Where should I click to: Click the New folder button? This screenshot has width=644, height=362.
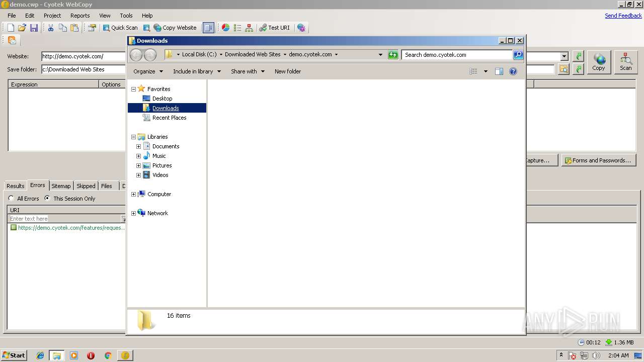pos(288,71)
